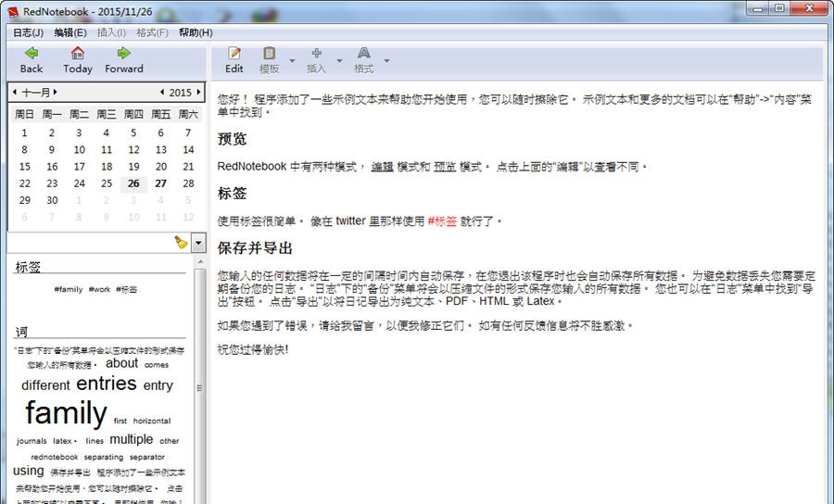Click the #family tag
The height and width of the screenshot is (504, 834).
click(x=68, y=289)
